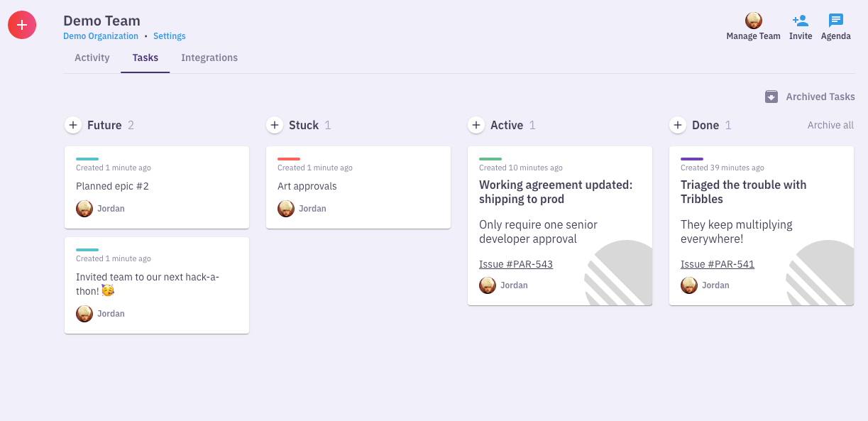Viewport: 868px width, 421px height.
Task: Switch to the Integrations tab
Action: click(x=209, y=58)
